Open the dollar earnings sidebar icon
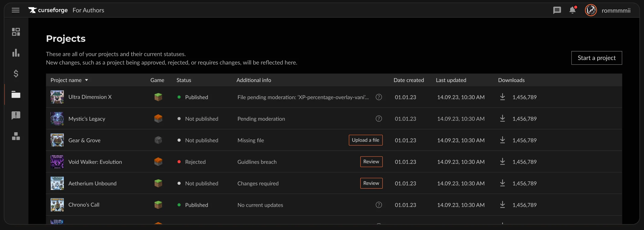The width and height of the screenshot is (644, 230). [16, 73]
